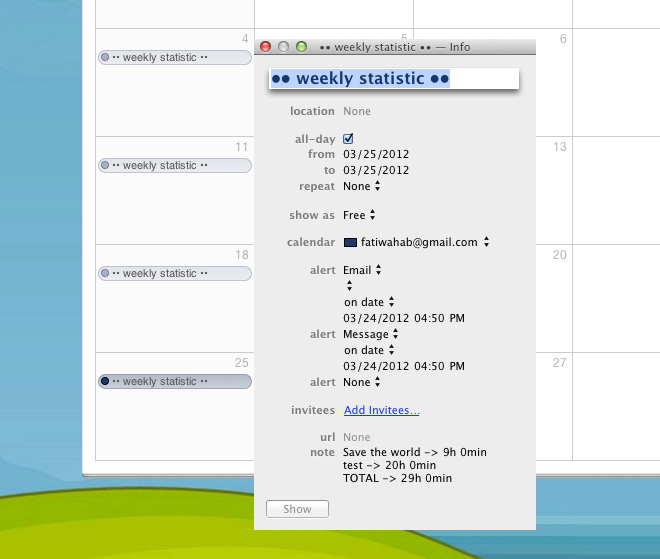Click day number 6 in calendar

tap(563, 39)
